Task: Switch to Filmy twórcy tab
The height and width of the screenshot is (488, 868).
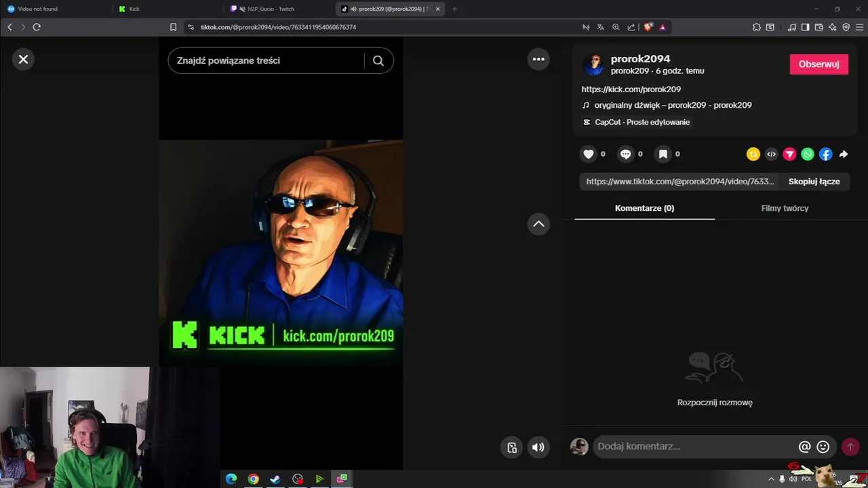Action: [785, 208]
